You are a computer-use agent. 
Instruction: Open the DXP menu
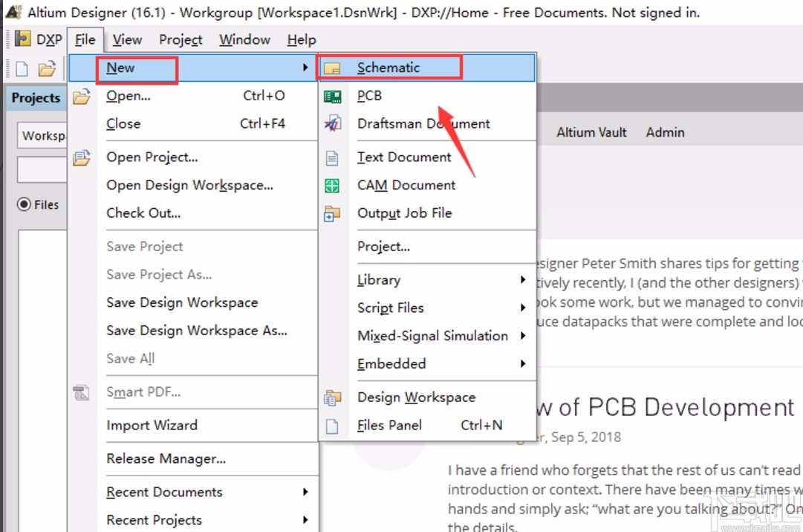pyautogui.click(x=39, y=39)
